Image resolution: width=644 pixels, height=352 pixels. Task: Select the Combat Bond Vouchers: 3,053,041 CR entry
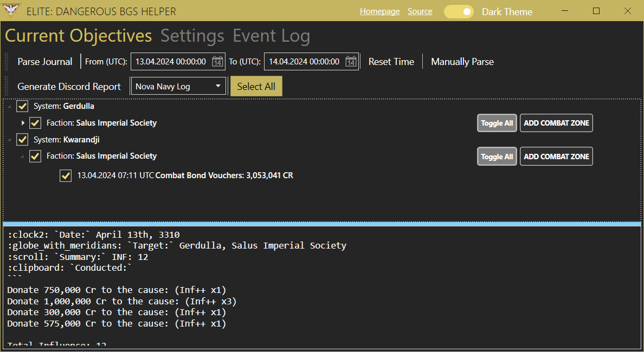pos(185,175)
